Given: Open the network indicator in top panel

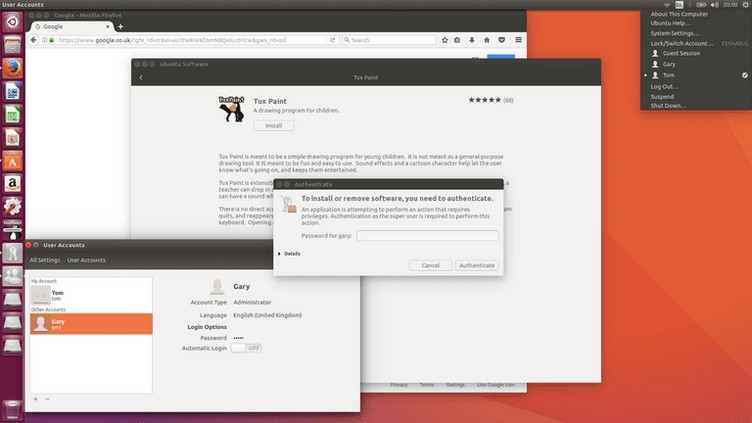Looking at the screenshot, I should point(667,5).
